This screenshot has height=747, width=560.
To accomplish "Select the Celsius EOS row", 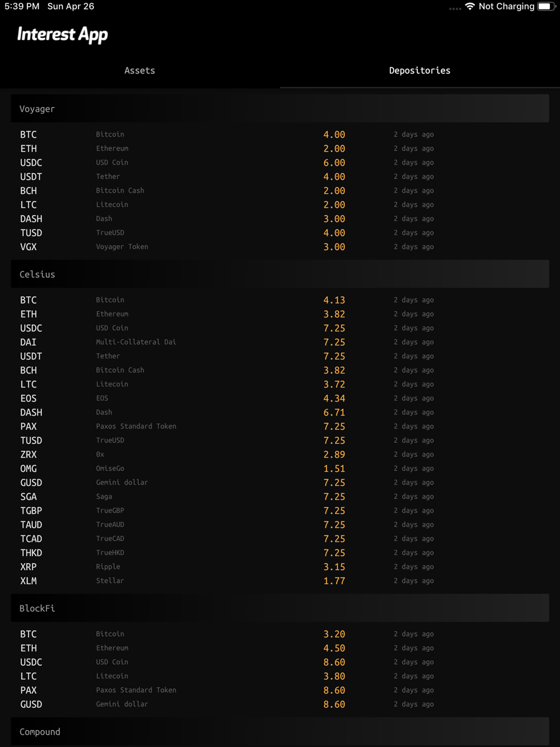I will 280,398.
